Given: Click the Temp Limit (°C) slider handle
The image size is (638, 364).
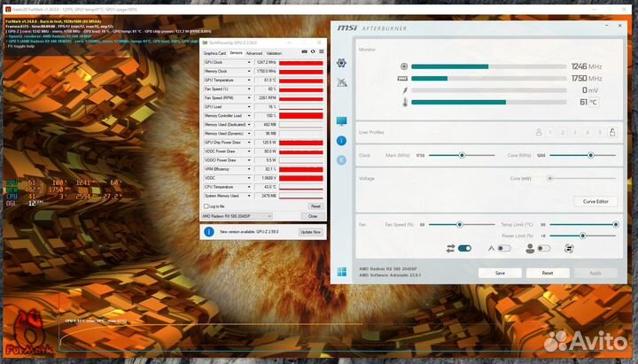Looking at the screenshot, I should click(616, 224).
